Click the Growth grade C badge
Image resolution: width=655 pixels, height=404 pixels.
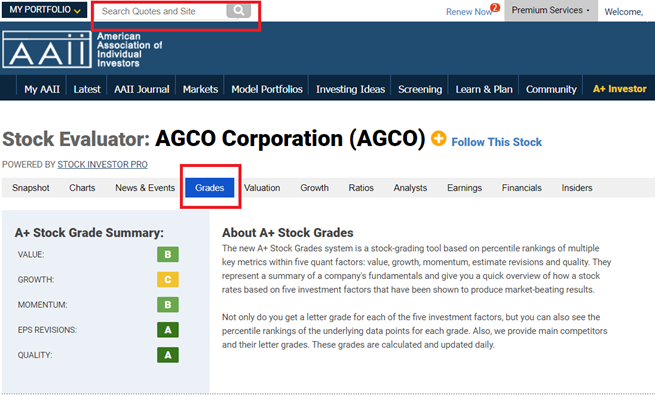pos(168,279)
